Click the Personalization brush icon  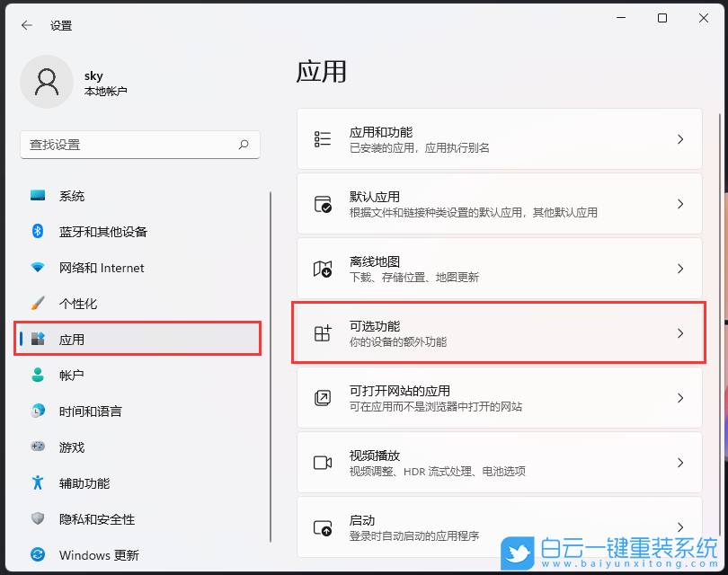[x=36, y=304]
